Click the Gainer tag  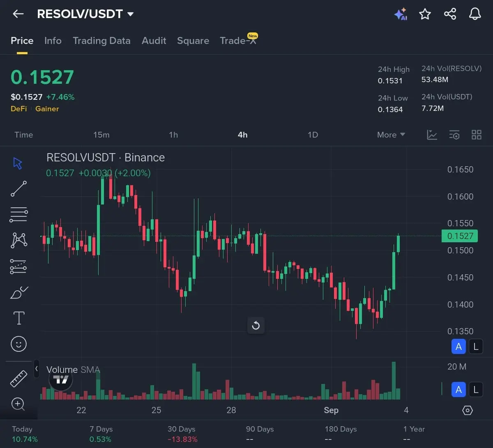click(47, 109)
